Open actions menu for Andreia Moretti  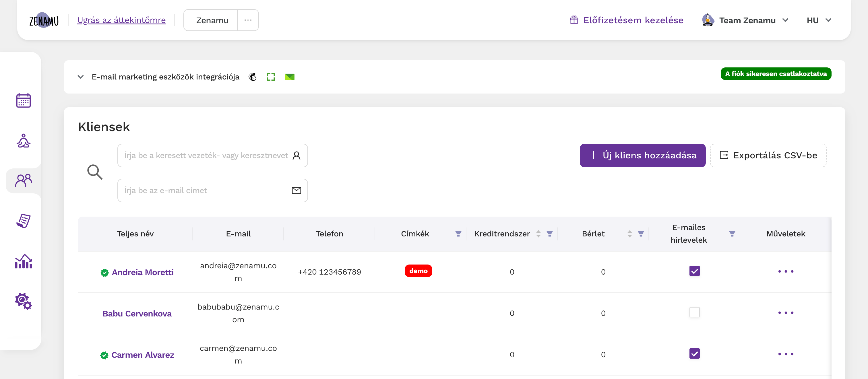pyautogui.click(x=786, y=271)
